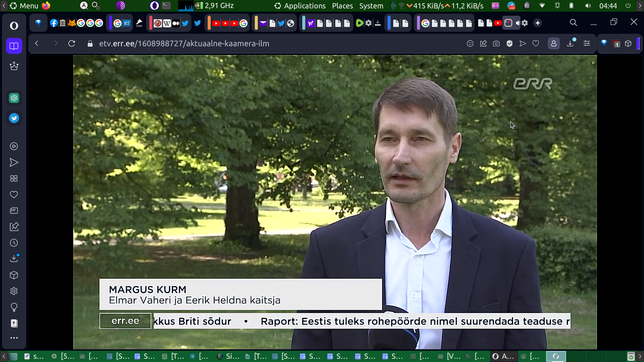Viewport: 644px width, 362px height.
Task: Reload the current page
Action: point(72,43)
